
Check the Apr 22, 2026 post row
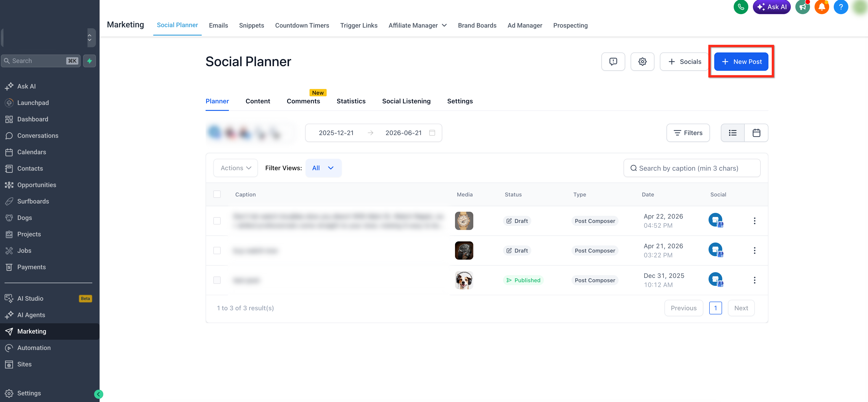[x=217, y=221]
